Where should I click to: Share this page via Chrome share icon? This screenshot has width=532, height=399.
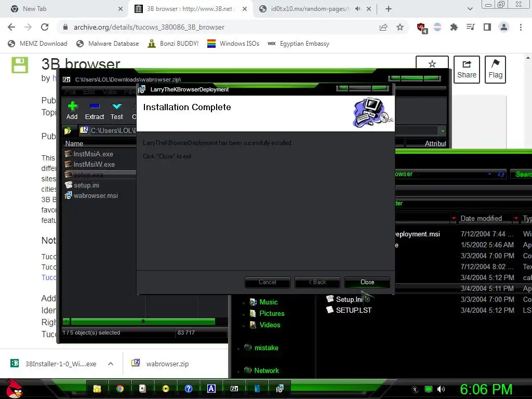pos(383,27)
